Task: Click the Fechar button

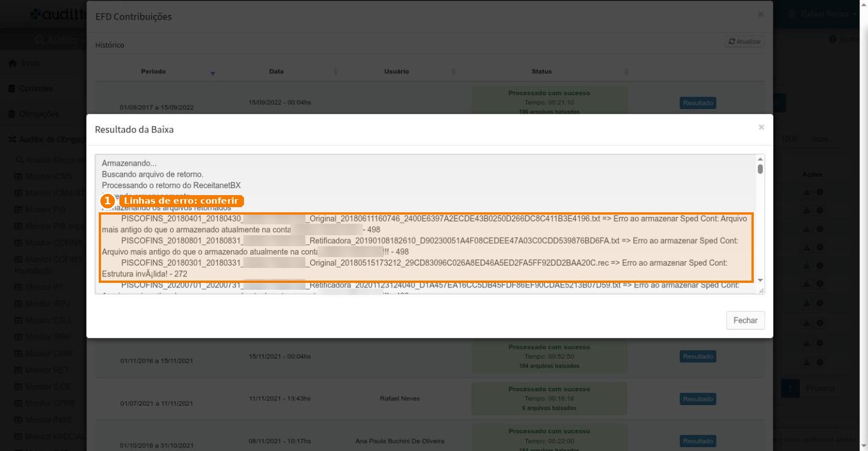Action: coord(745,320)
